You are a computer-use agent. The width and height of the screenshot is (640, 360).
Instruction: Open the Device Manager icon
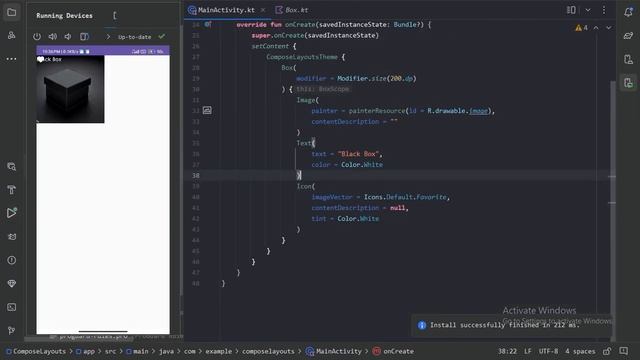pyautogui.click(x=629, y=60)
